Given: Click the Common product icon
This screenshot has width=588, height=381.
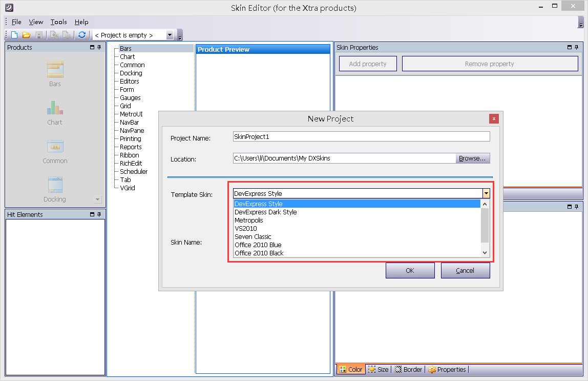Looking at the screenshot, I should 55,146.
